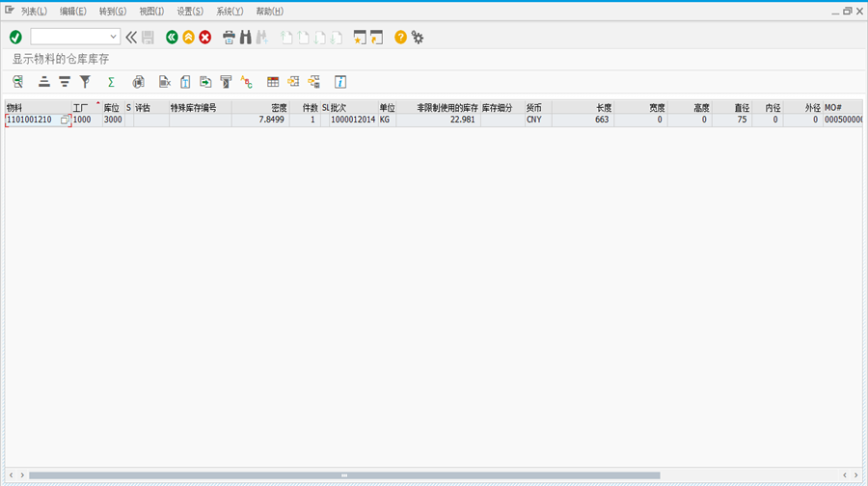
Task: Click the 长度 column header
Action: (583, 107)
